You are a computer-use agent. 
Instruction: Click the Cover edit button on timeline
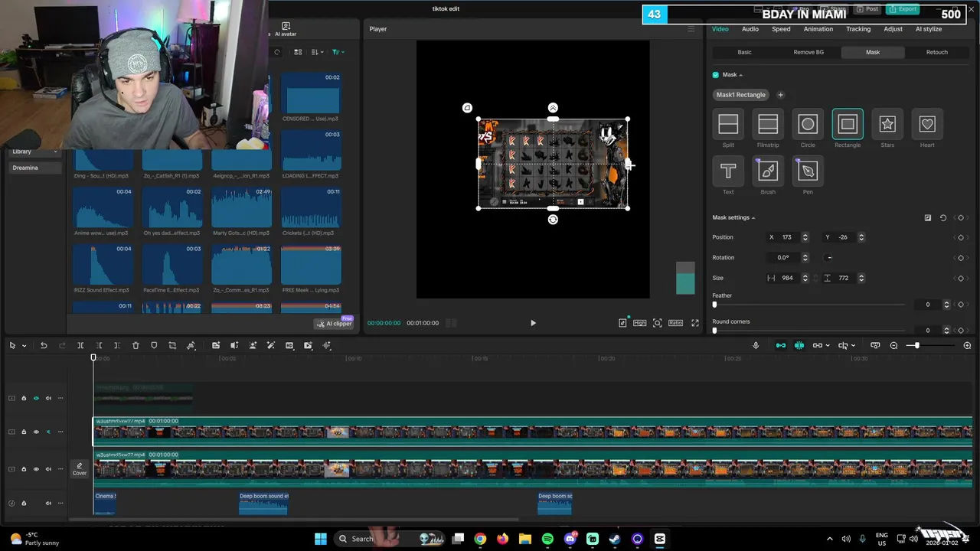pyautogui.click(x=80, y=469)
